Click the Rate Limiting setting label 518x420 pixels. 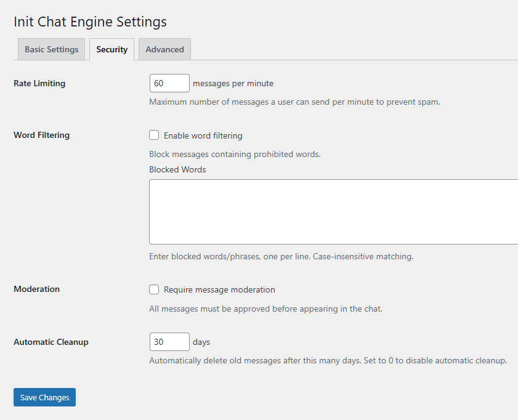39,83
